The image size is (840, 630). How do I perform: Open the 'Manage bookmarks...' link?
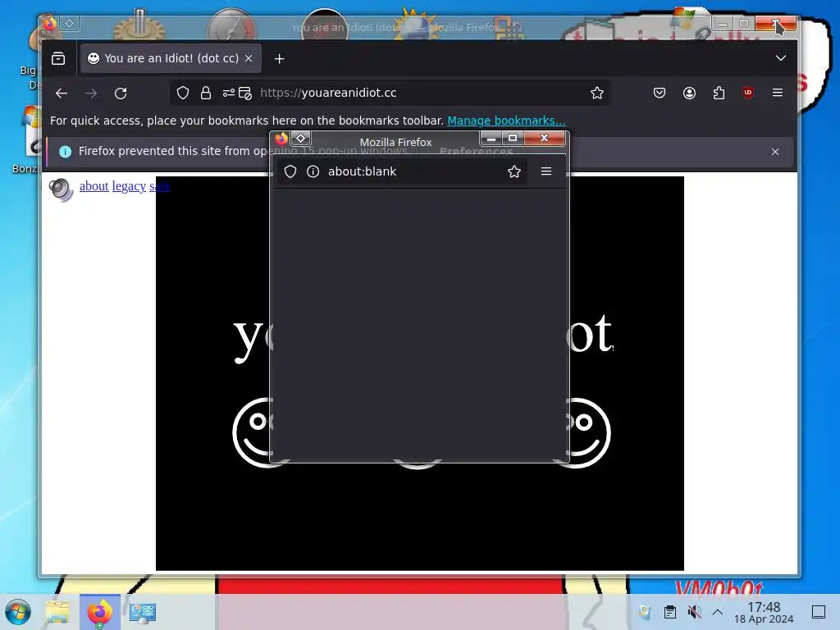506,121
